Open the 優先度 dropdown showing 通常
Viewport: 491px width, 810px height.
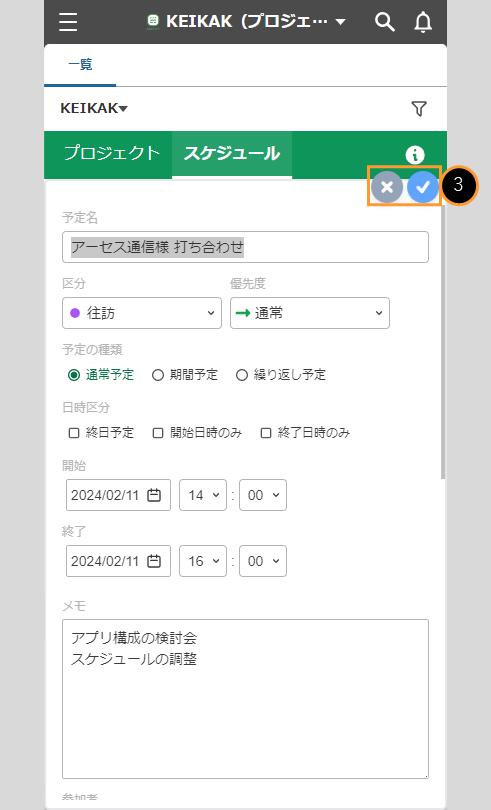tap(310, 313)
